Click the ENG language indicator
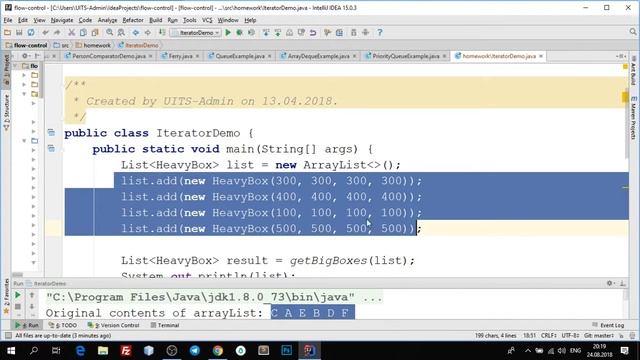The width and height of the screenshot is (640, 360). 576,351
